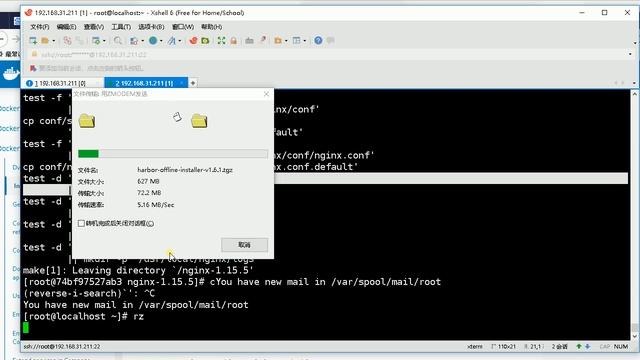This screenshot has height=360, width=640.
Task: Open the 编辑(E) menu
Action: click(67, 27)
